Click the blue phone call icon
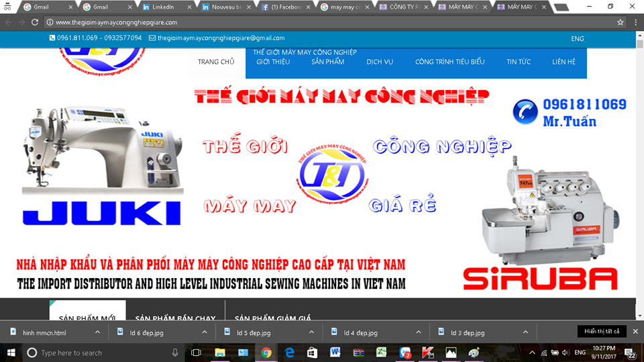This screenshot has height=362, width=644. click(525, 111)
